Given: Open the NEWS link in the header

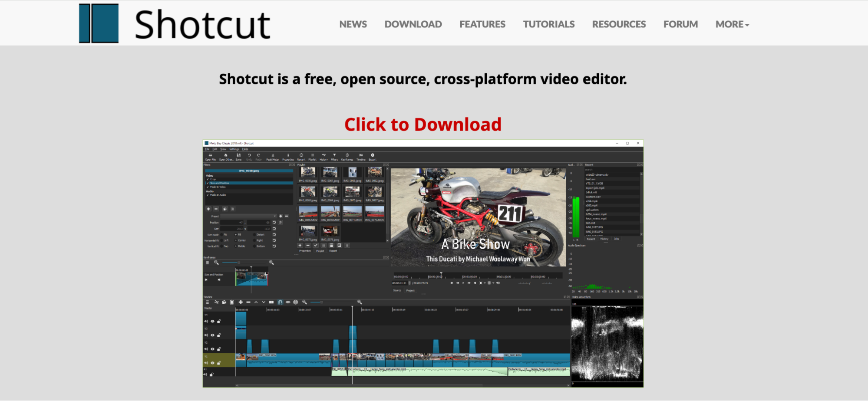Looking at the screenshot, I should [x=353, y=24].
